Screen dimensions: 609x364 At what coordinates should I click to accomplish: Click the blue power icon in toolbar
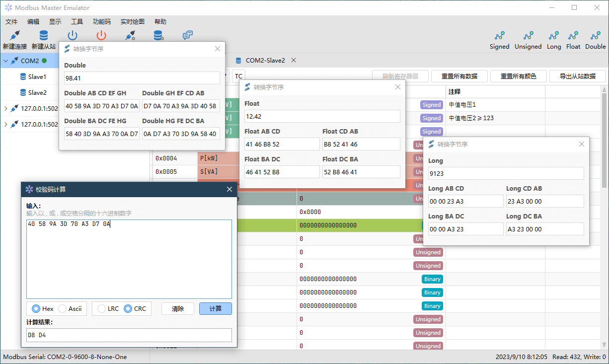click(x=73, y=35)
